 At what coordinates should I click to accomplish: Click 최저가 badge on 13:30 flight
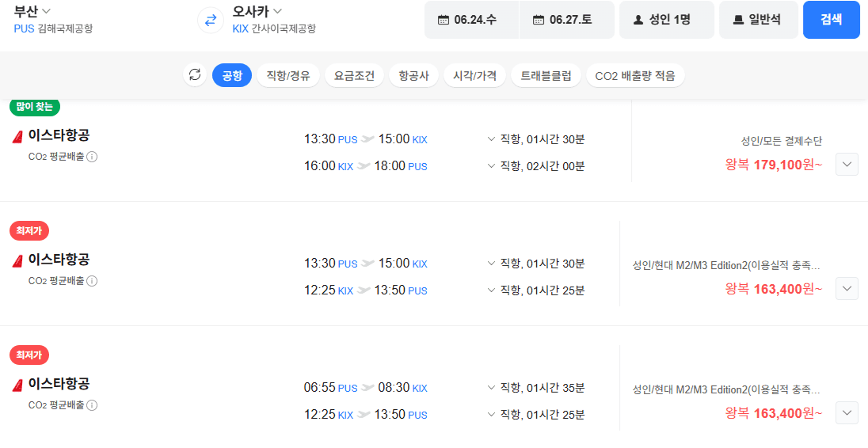pyautogui.click(x=29, y=230)
